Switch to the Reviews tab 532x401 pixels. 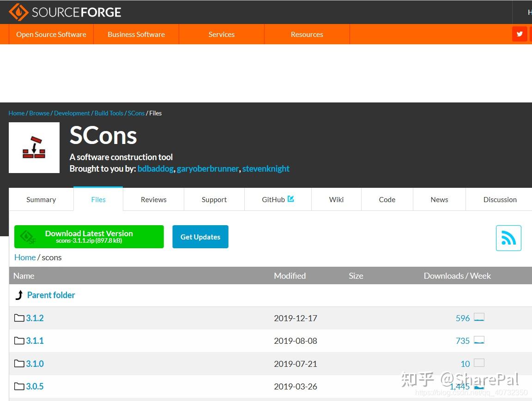pyautogui.click(x=153, y=199)
